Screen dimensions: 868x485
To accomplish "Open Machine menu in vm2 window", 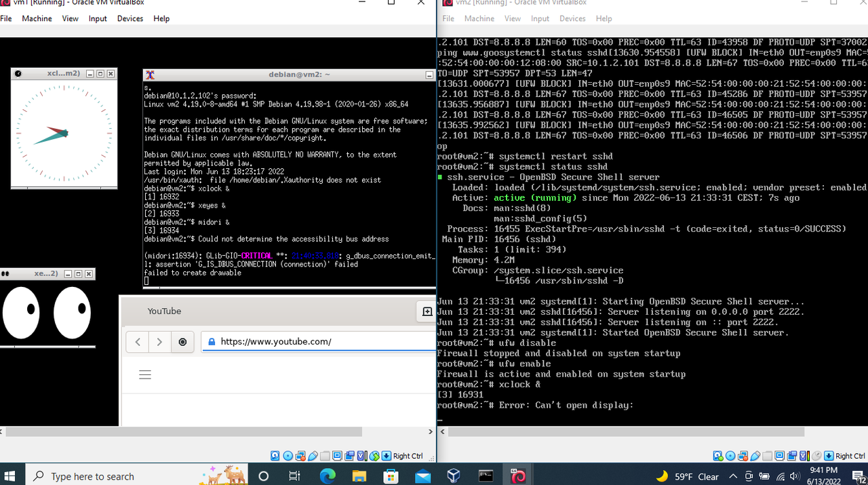I will pos(479,18).
